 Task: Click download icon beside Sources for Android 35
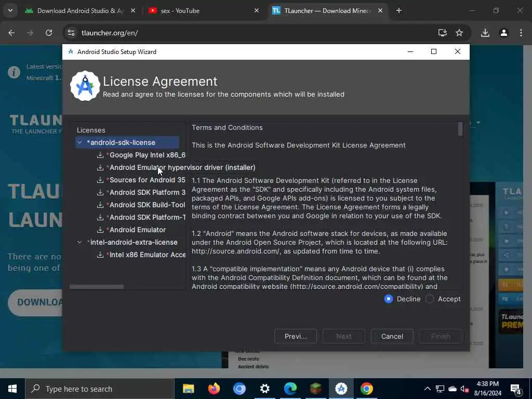pyautogui.click(x=100, y=180)
